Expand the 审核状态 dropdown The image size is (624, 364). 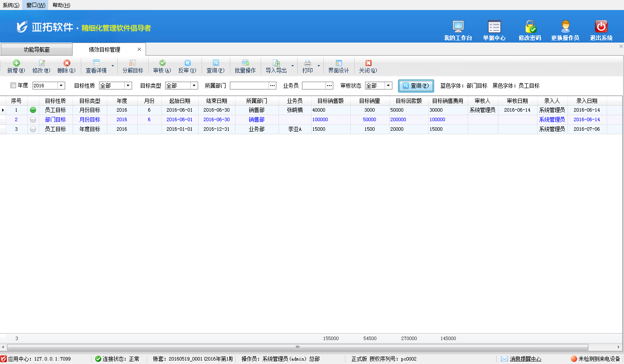point(388,86)
